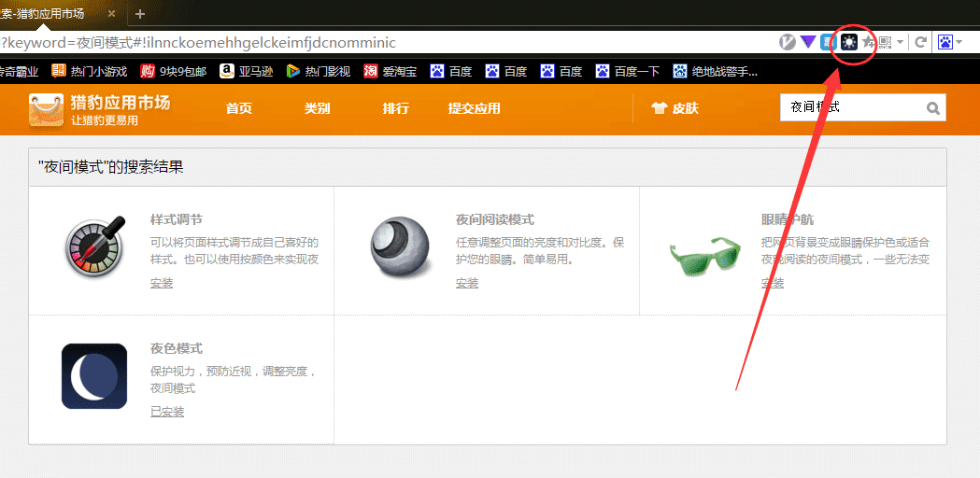This screenshot has width=980, height=478.
Task: Expand the address bar dropdown arrow
Action: pos(900,43)
